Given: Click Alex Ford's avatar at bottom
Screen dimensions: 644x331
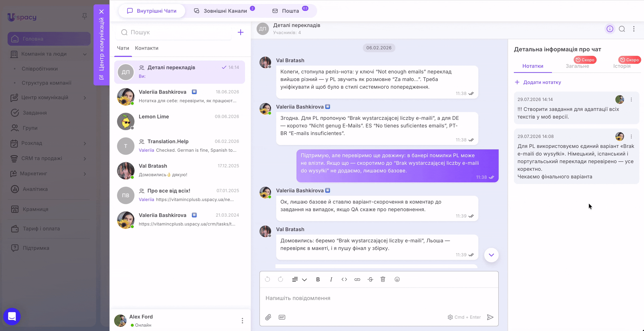Looking at the screenshot, I should [120, 320].
